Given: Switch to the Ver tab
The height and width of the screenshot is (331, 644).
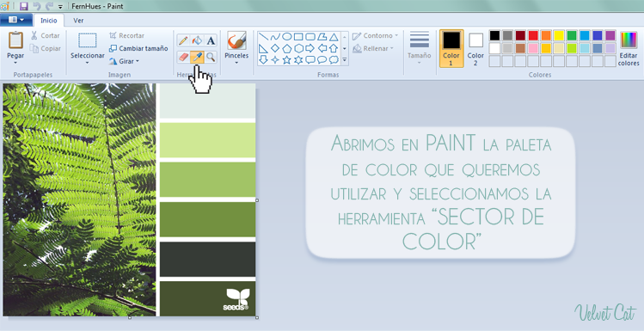Looking at the screenshot, I should coord(78,21).
